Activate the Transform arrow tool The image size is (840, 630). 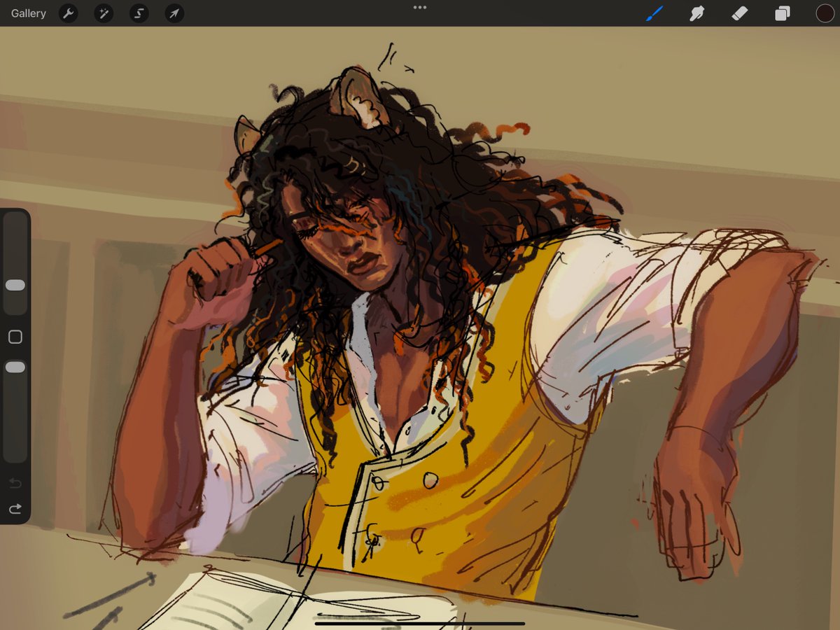pyautogui.click(x=174, y=13)
